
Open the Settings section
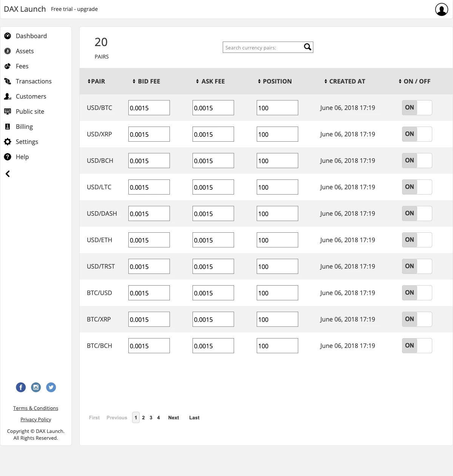point(27,142)
